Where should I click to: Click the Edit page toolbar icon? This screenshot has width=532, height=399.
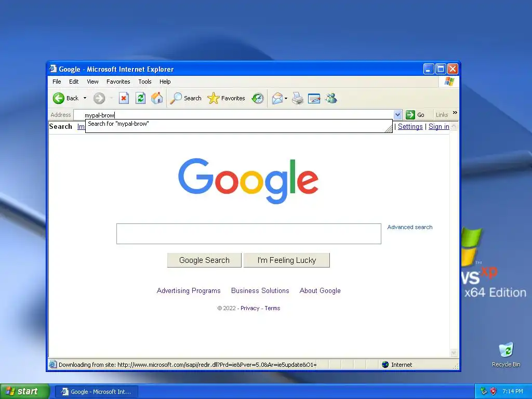click(x=314, y=98)
